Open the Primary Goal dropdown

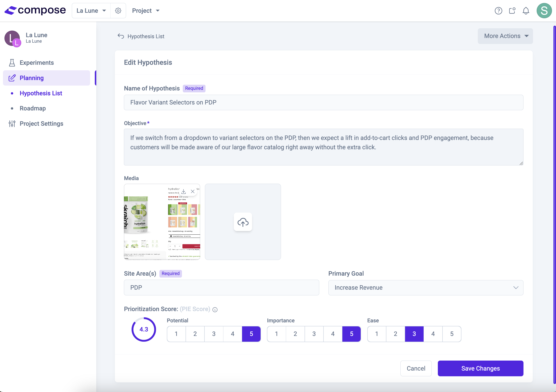tap(426, 288)
